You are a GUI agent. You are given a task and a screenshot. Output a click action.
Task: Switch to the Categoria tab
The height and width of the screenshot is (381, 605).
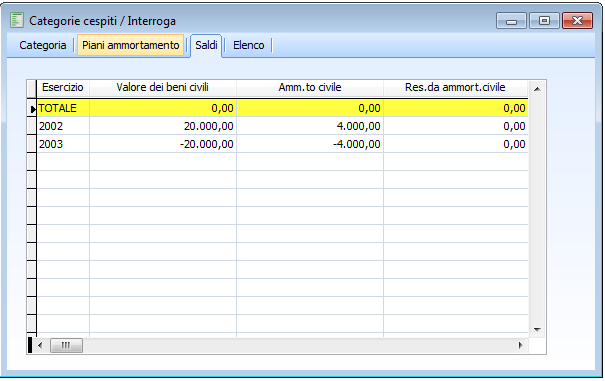pos(42,45)
